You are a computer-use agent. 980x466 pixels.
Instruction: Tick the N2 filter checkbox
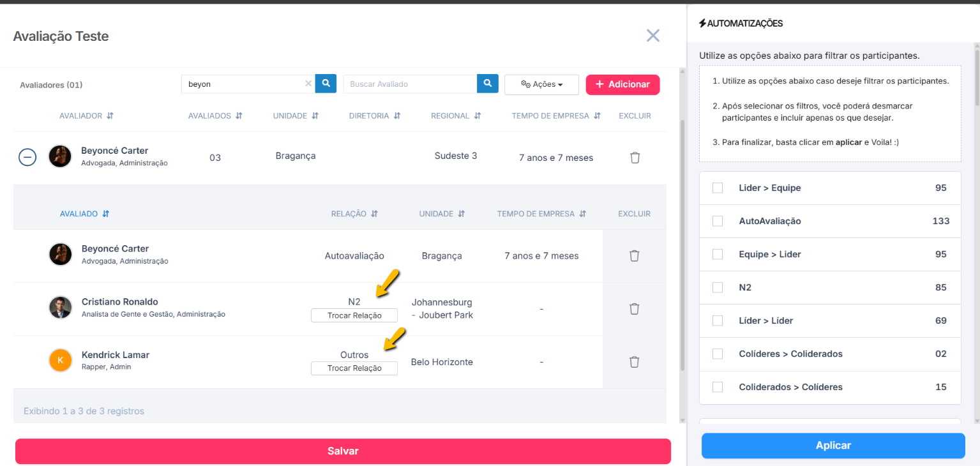718,287
